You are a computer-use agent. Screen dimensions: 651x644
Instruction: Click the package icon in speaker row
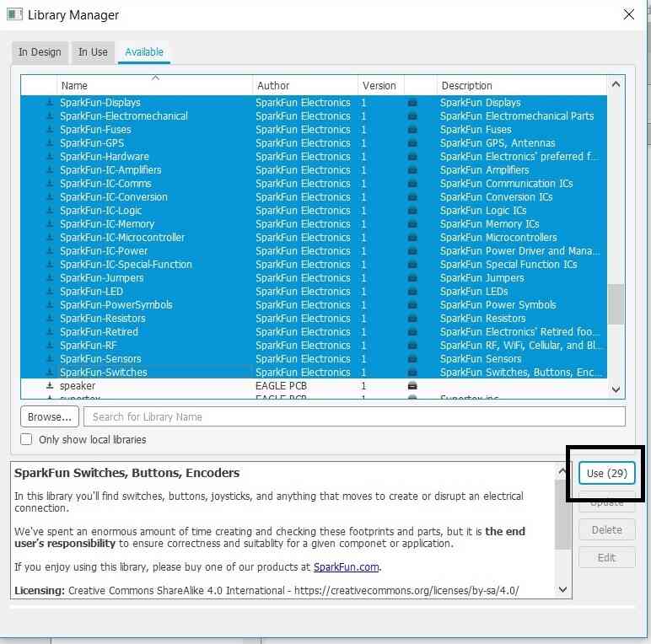[x=412, y=386]
